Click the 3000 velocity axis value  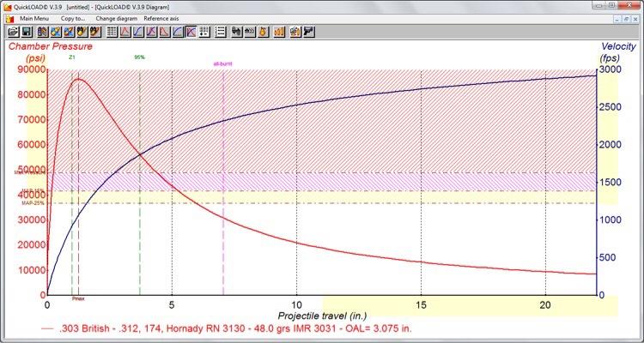click(x=610, y=69)
